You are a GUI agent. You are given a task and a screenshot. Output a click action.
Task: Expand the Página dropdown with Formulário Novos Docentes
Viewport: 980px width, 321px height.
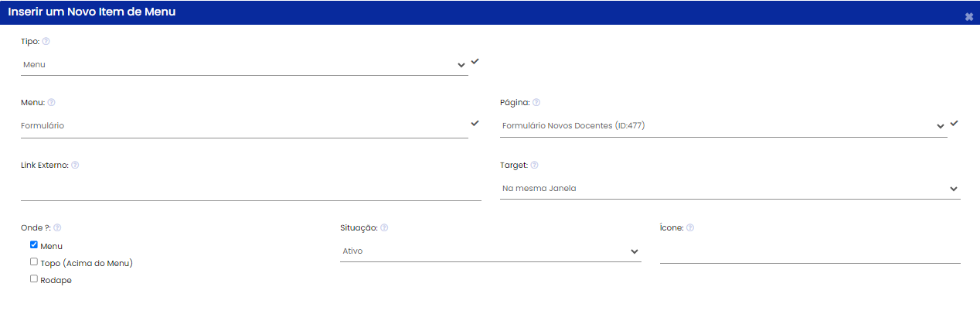pyautogui.click(x=723, y=126)
